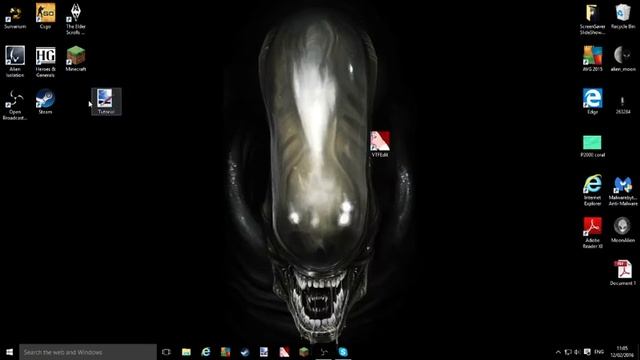Select the ScreenSaver SlideShow folder icon
The image size is (640, 360).
click(x=593, y=20)
